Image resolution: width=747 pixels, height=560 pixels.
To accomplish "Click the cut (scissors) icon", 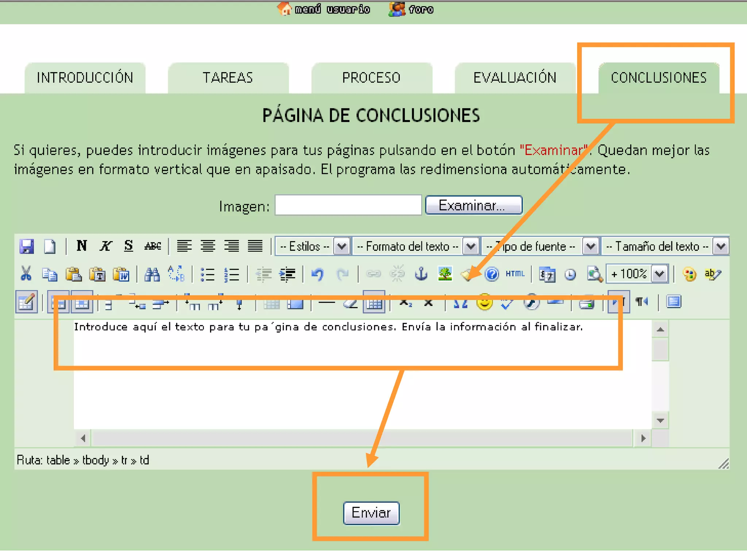I will click(26, 274).
